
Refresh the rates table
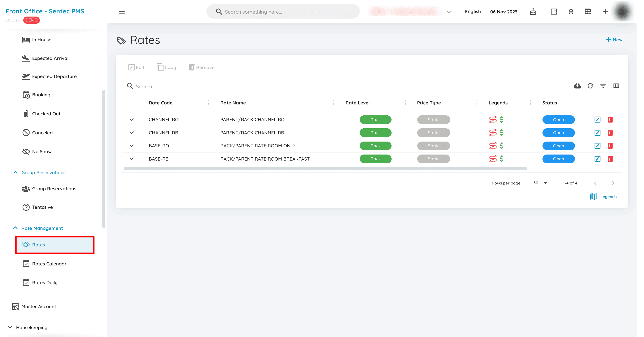pyautogui.click(x=590, y=86)
